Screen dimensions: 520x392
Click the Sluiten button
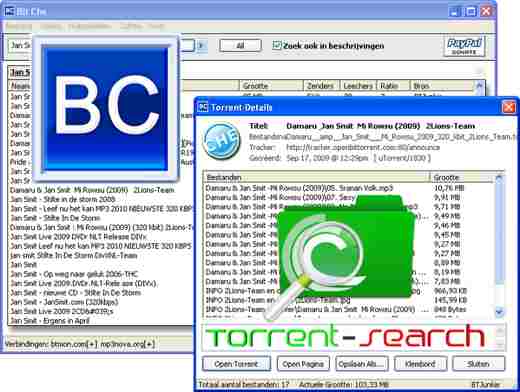coord(479,364)
